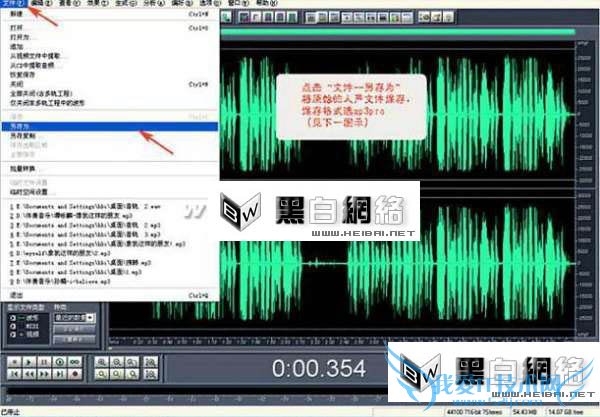Click the Fast Forward button

click(x=44, y=374)
